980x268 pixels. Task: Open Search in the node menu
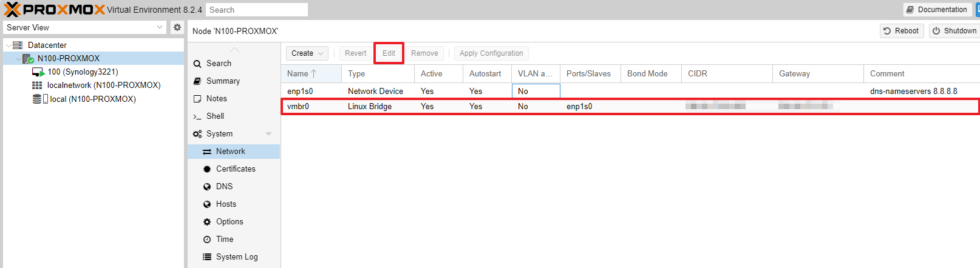point(219,63)
